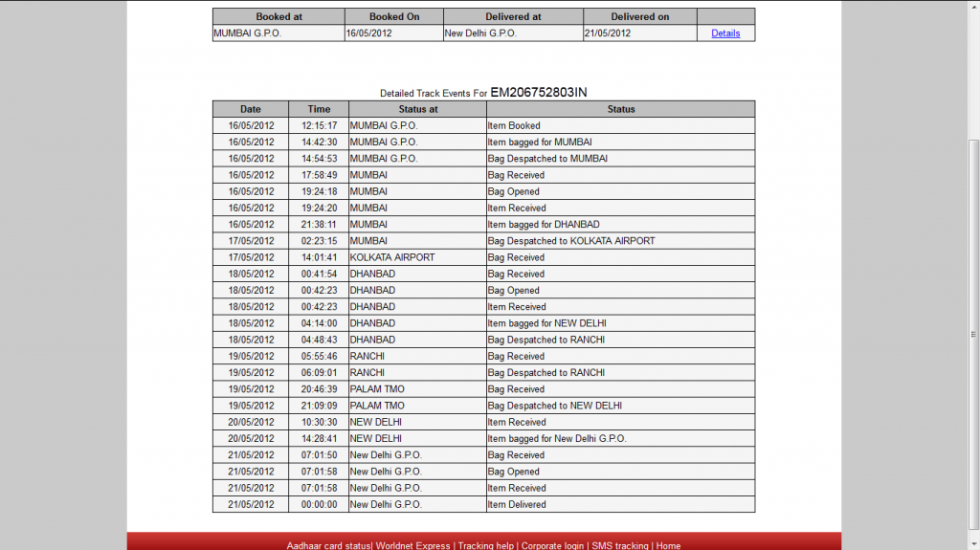980x550 pixels.
Task: Select 'Item bagged for DHANBAD' status
Action: pos(620,225)
